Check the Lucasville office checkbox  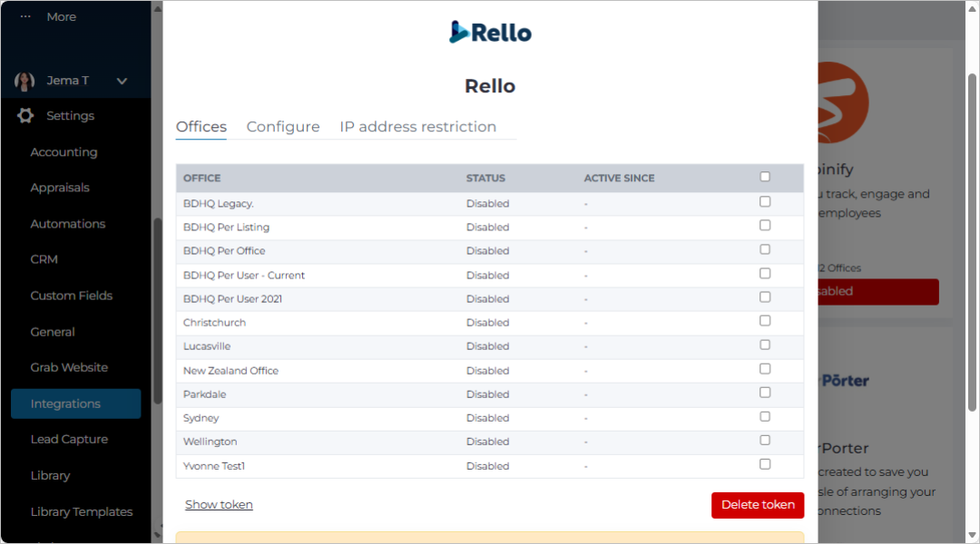[x=765, y=345]
